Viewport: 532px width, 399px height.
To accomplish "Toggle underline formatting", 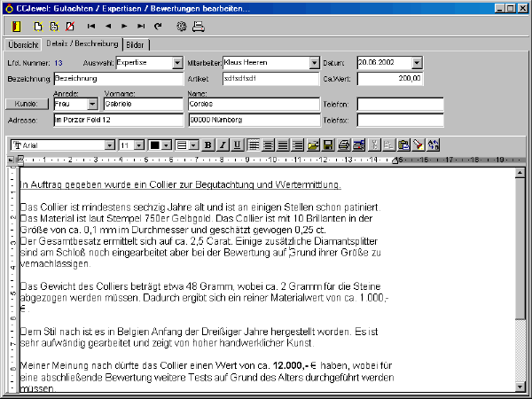I will (237, 145).
